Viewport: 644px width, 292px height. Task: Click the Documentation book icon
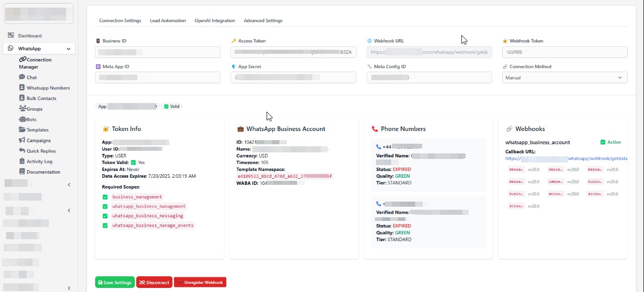tap(22, 172)
